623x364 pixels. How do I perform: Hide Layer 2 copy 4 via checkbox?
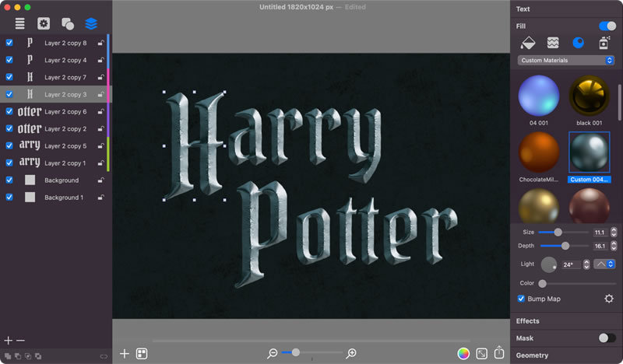pos(9,60)
